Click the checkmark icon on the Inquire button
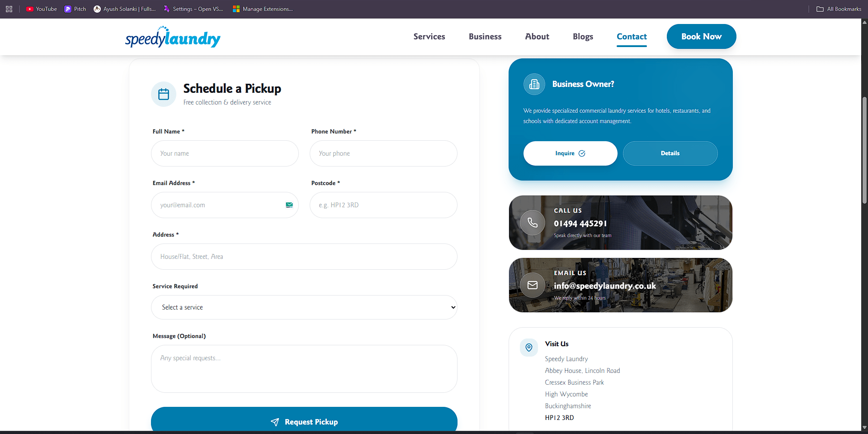Screen dimensions: 868x434 point(582,153)
